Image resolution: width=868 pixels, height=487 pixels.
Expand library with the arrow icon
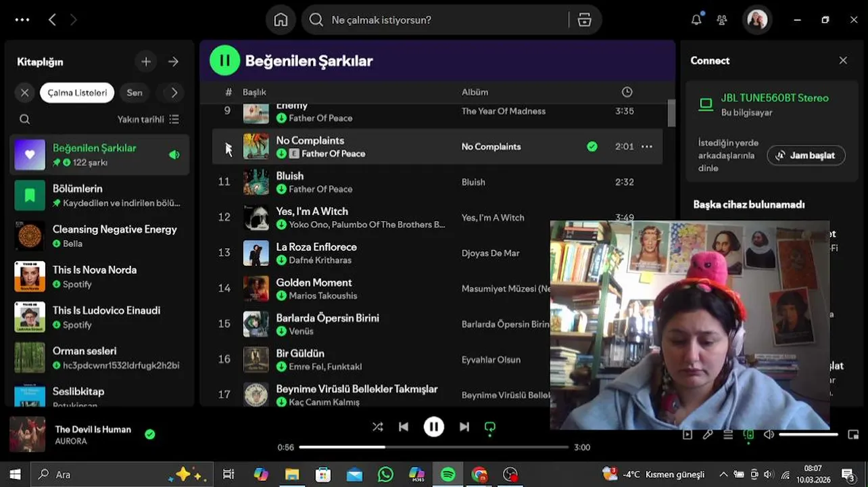pyautogui.click(x=174, y=62)
